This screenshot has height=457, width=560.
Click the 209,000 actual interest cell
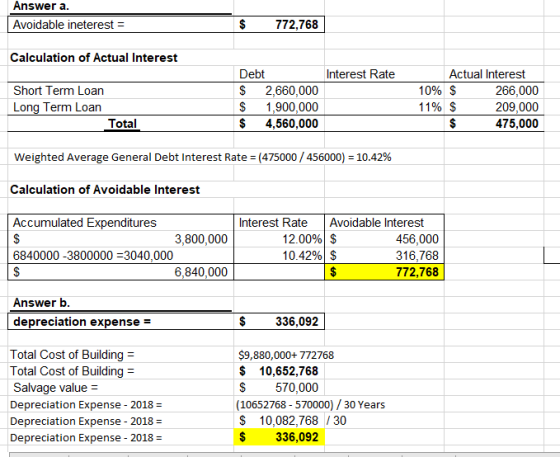click(494, 107)
